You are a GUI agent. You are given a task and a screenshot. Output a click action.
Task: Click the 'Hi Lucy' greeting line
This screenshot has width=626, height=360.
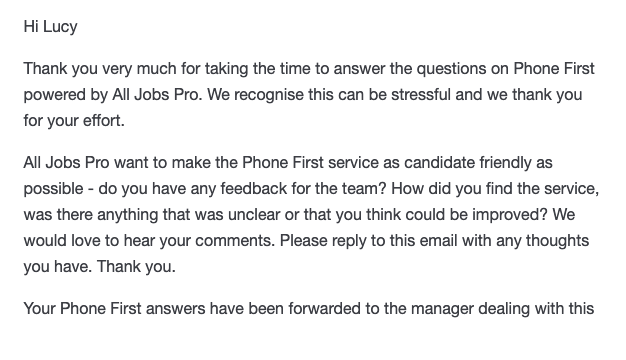point(50,27)
